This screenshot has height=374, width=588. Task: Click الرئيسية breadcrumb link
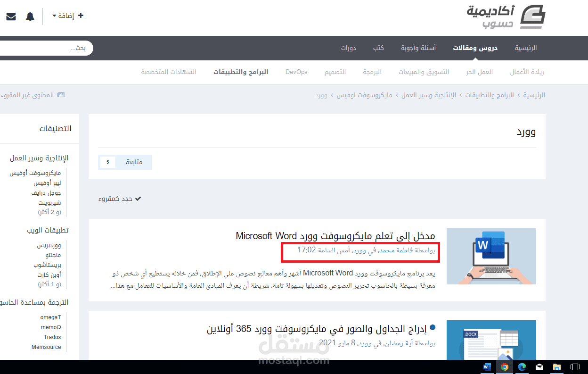534,95
